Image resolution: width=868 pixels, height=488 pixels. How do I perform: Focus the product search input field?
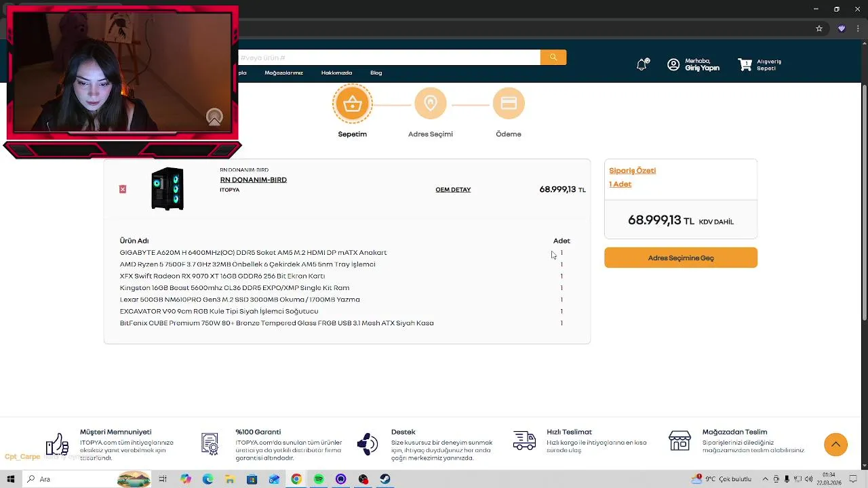(x=389, y=58)
